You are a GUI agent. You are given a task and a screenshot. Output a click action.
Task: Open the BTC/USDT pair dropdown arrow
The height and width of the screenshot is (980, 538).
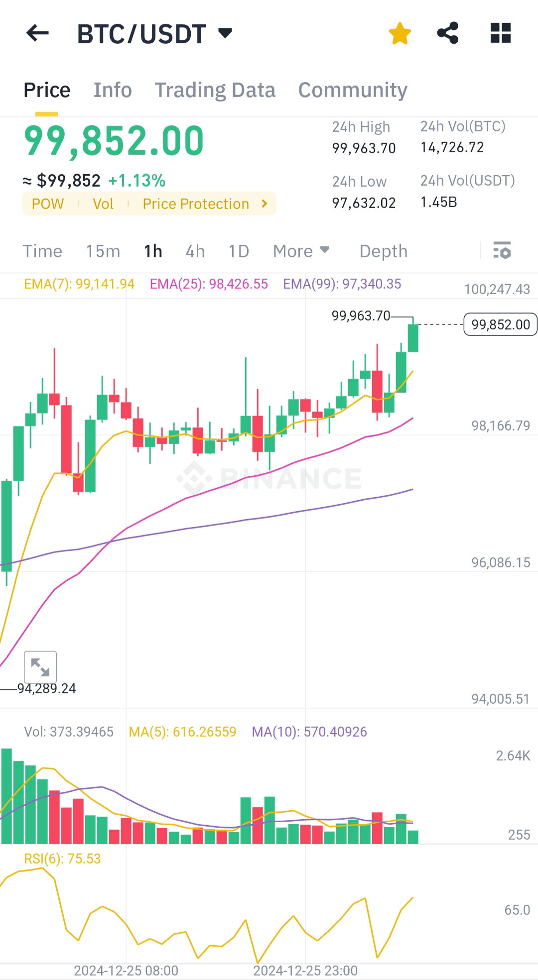[225, 33]
